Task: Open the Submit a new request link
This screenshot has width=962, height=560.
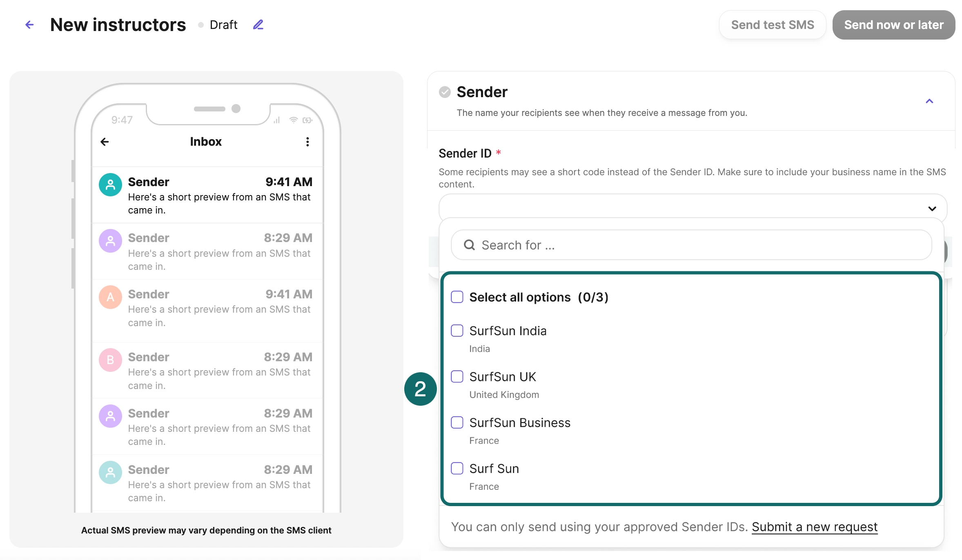Action: tap(815, 527)
